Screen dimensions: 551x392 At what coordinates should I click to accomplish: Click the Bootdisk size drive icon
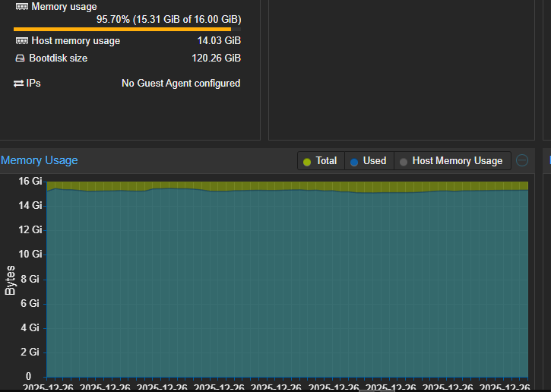(21, 58)
